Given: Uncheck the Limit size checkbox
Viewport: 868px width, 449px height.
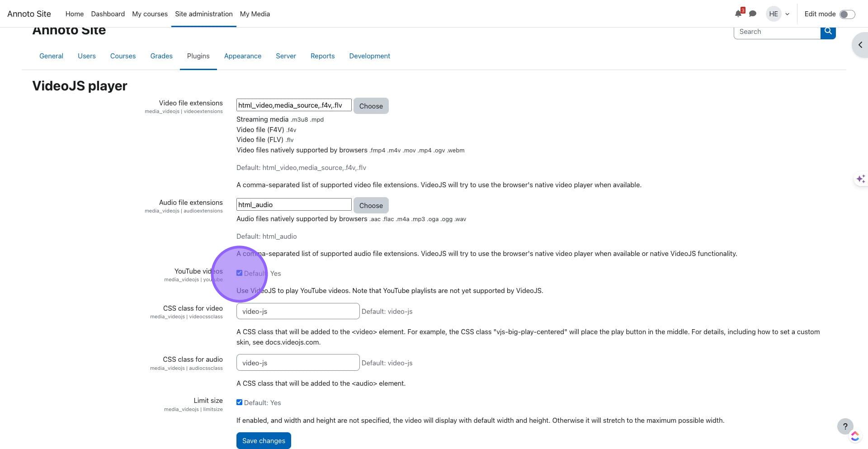Looking at the screenshot, I should [x=240, y=402].
